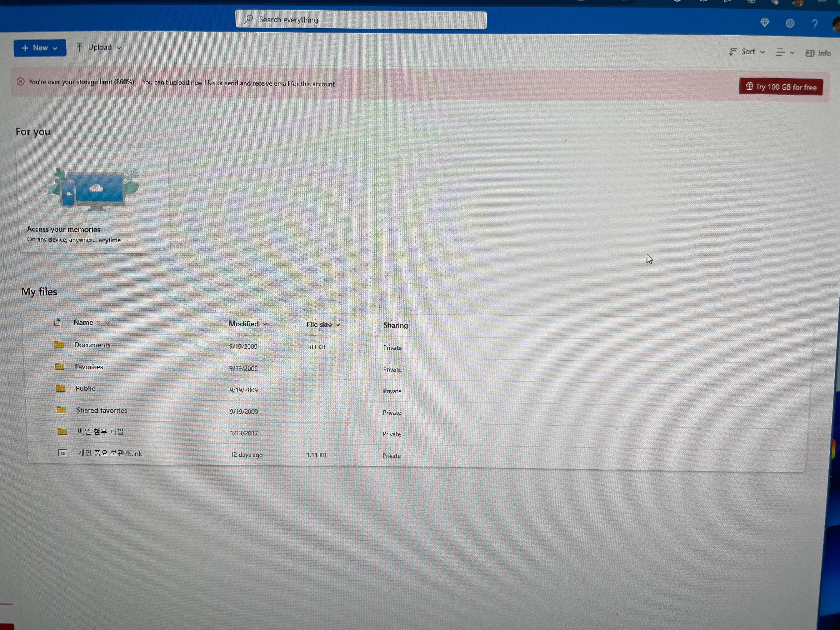This screenshot has width=840, height=630.
Task: Click the 개인 중요 보관소.lnk file icon
Action: [x=63, y=453]
